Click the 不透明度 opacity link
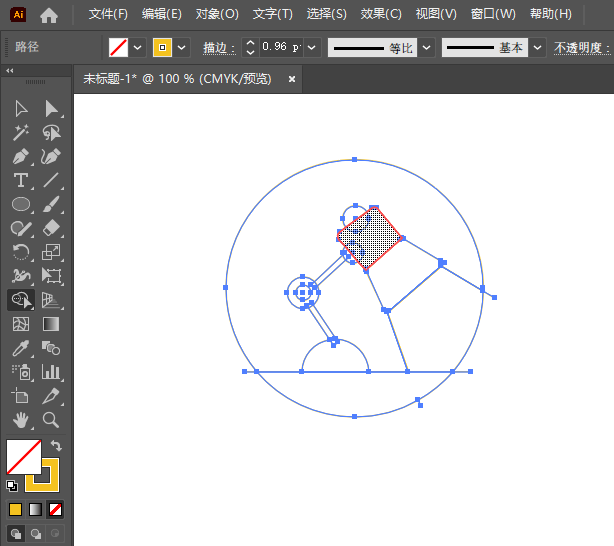The image size is (614, 546). click(x=581, y=48)
